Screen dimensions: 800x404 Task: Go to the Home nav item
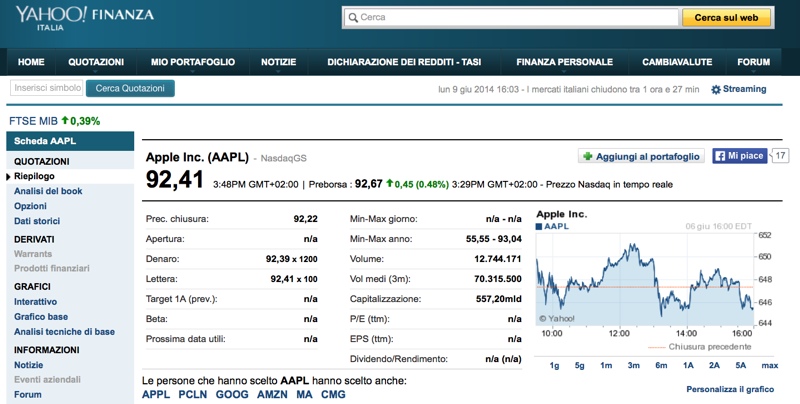pos(31,62)
